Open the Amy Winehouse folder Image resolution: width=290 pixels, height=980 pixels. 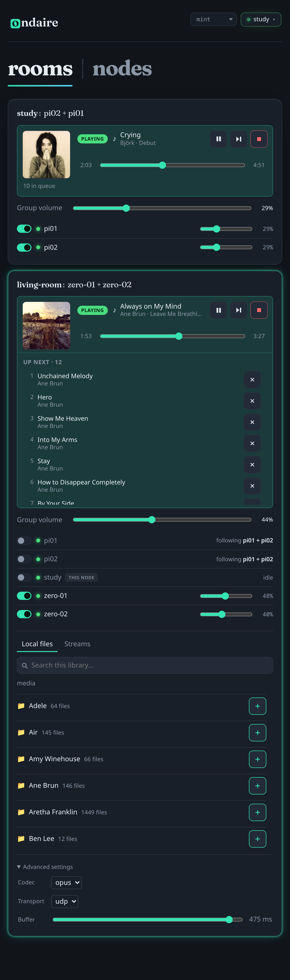click(54, 759)
